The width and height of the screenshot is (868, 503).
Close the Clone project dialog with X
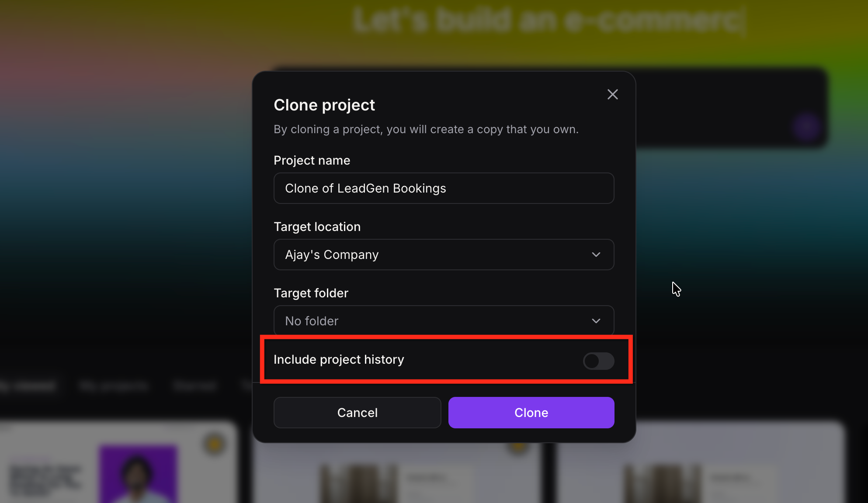pyautogui.click(x=612, y=94)
